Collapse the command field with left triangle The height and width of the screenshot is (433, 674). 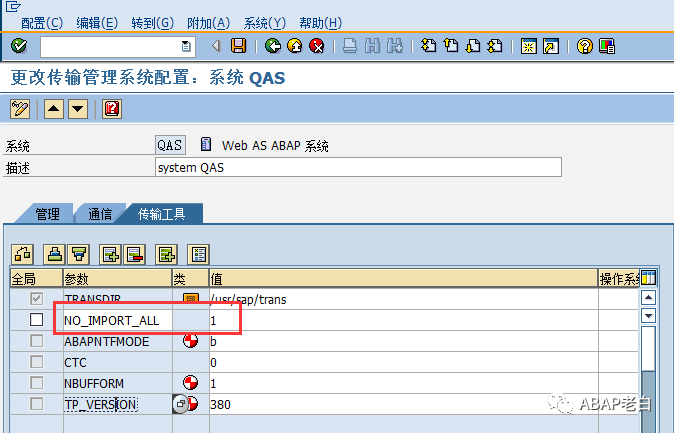click(x=216, y=46)
